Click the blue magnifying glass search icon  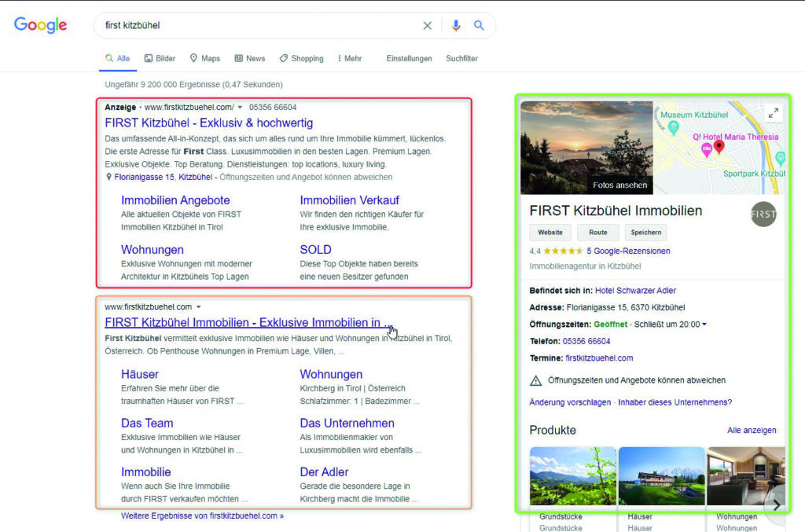click(x=479, y=26)
